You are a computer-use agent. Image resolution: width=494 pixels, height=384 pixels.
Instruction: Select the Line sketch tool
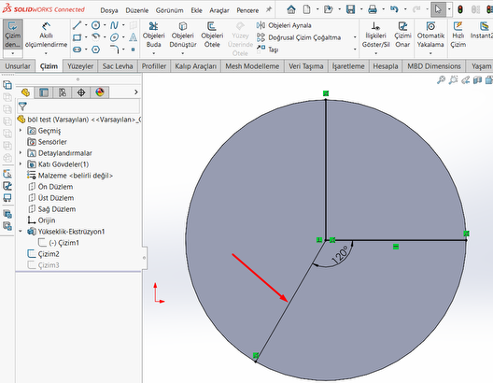77,25
